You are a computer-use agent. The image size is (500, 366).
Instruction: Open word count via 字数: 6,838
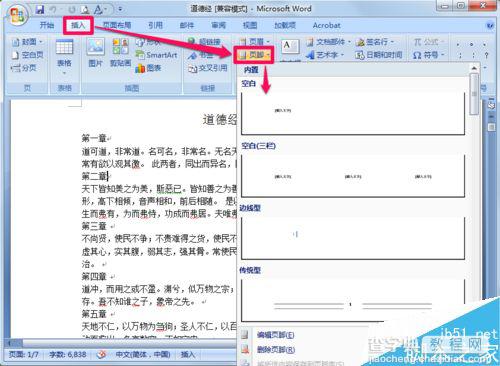coord(68,355)
